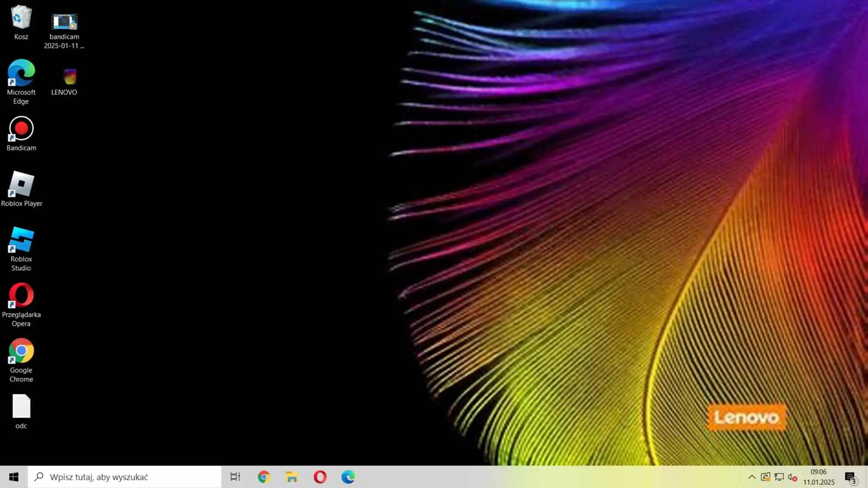Open Task View from the taskbar

pos(235,477)
